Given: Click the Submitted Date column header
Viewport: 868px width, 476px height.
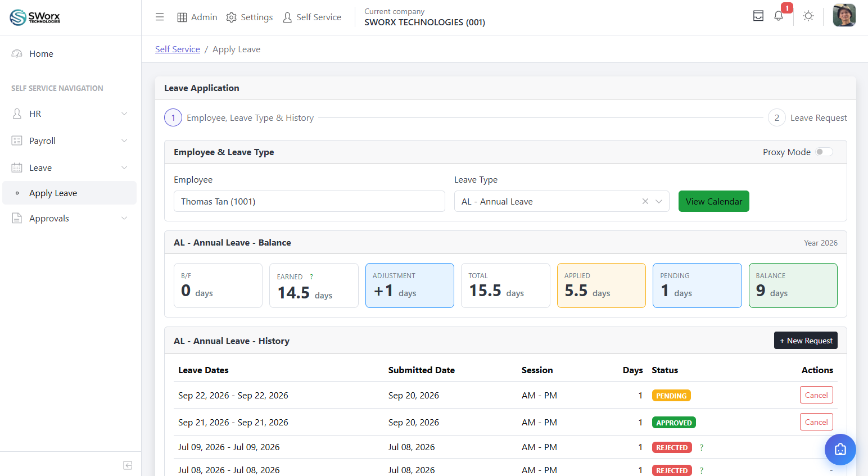Looking at the screenshot, I should pyautogui.click(x=422, y=370).
